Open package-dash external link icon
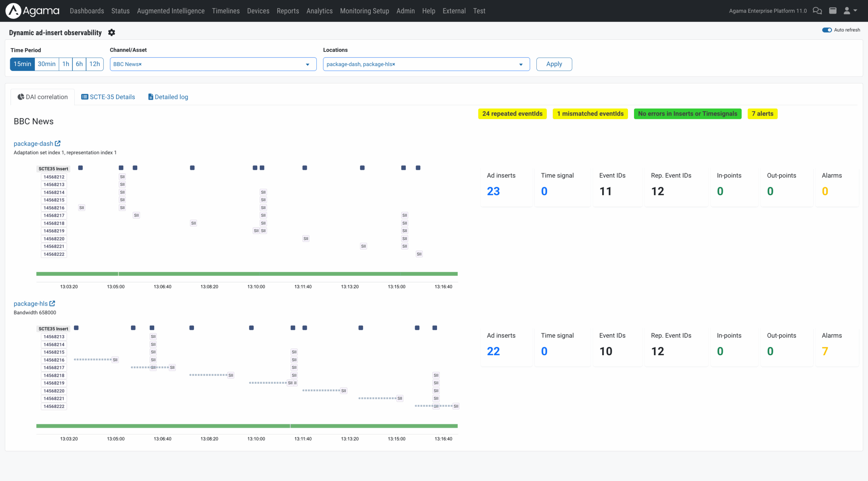Screen dimensions: 868x481 pyautogui.click(x=58, y=143)
